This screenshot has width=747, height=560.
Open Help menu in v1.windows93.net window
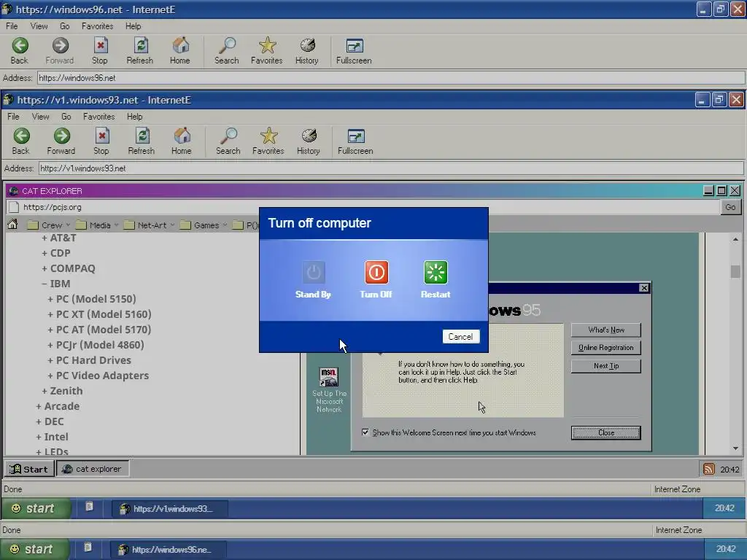pos(135,117)
